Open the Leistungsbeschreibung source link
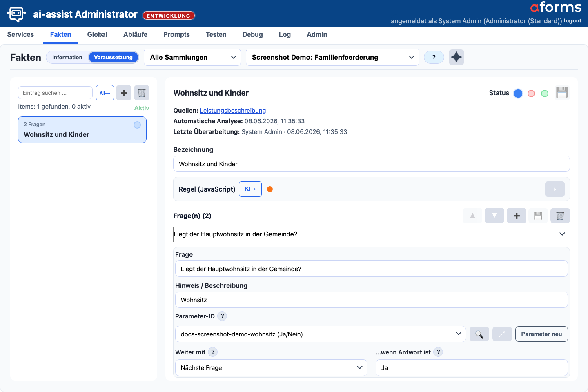Image resolution: width=588 pixels, height=392 pixels. [x=233, y=111]
